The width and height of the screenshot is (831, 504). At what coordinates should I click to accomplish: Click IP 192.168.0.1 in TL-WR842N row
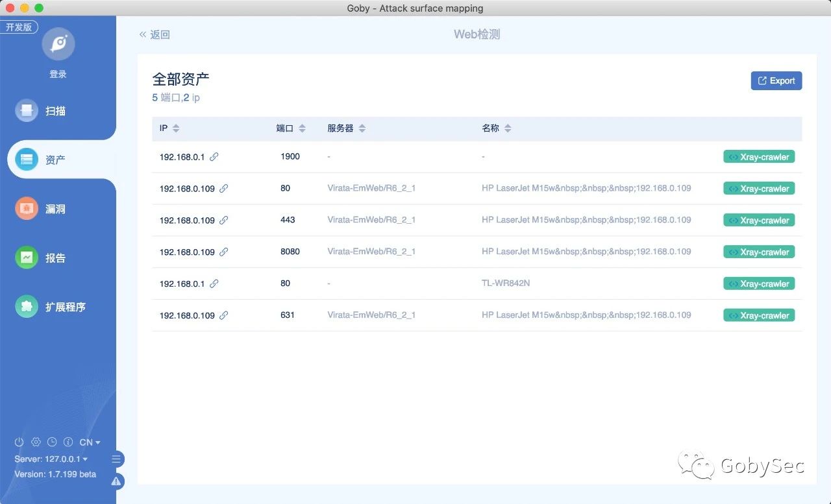click(x=182, y=284)
